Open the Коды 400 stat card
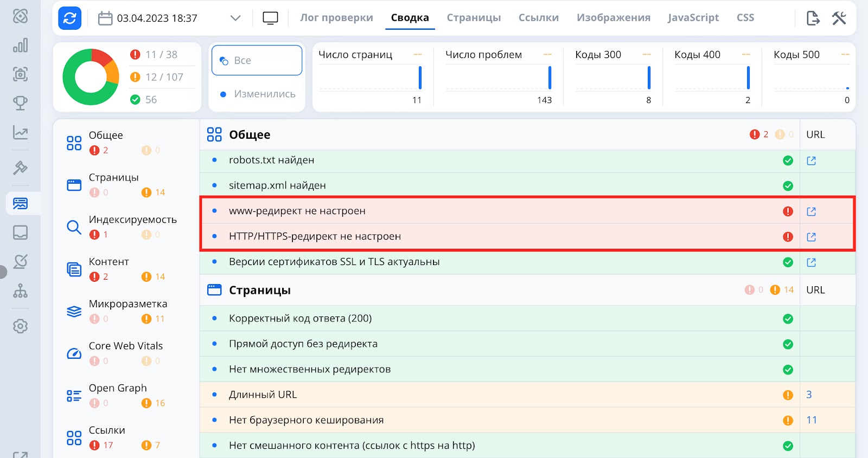The width and height of the screenshot is (868, 458). click(712, 77)
